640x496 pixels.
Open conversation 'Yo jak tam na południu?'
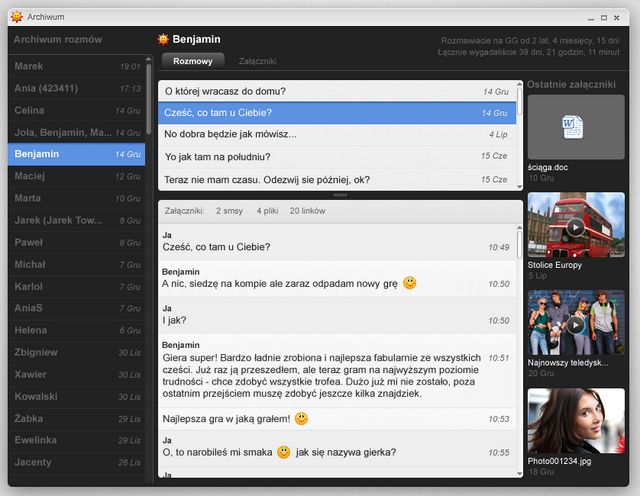pos(337,157)
